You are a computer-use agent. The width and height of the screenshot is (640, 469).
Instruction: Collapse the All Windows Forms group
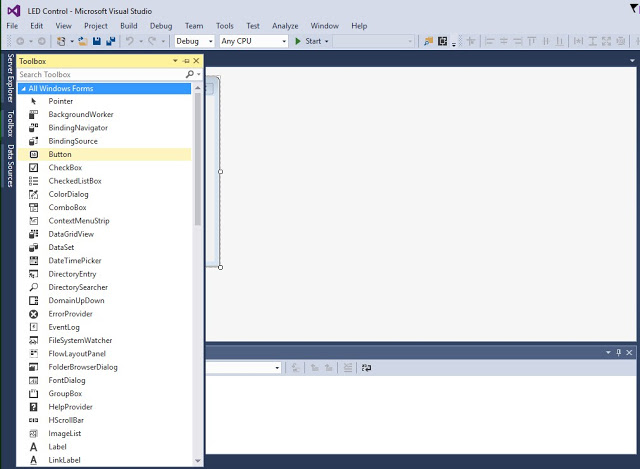(x=23, y=89)
